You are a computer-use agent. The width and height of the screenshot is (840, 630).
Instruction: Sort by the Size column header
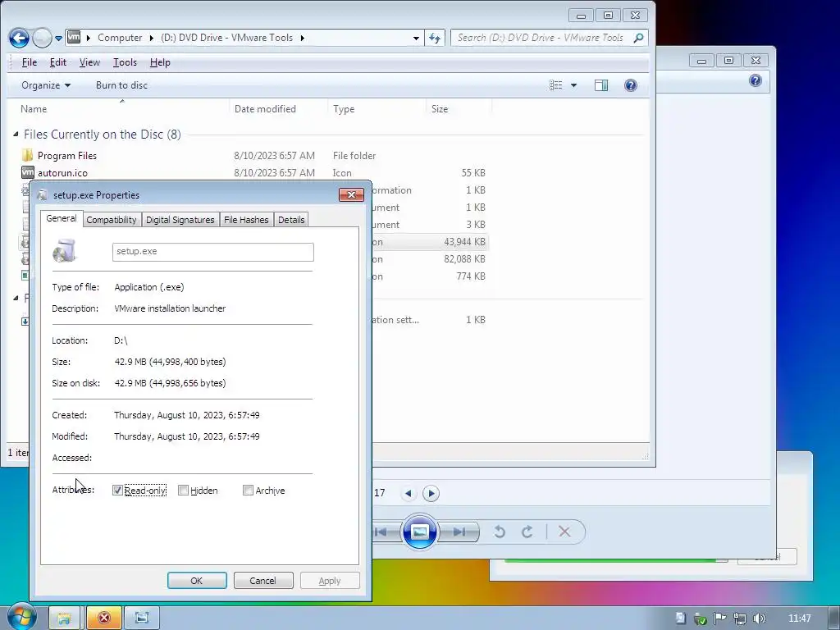[x=440, y=109]
